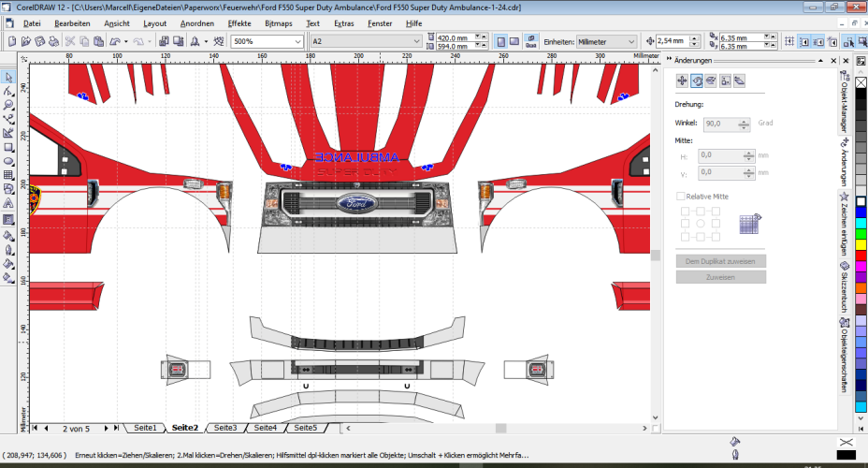Screen dimensions: 868x468
Task: Click the Export toolbar icon
Action: click(x=179, y=41)
